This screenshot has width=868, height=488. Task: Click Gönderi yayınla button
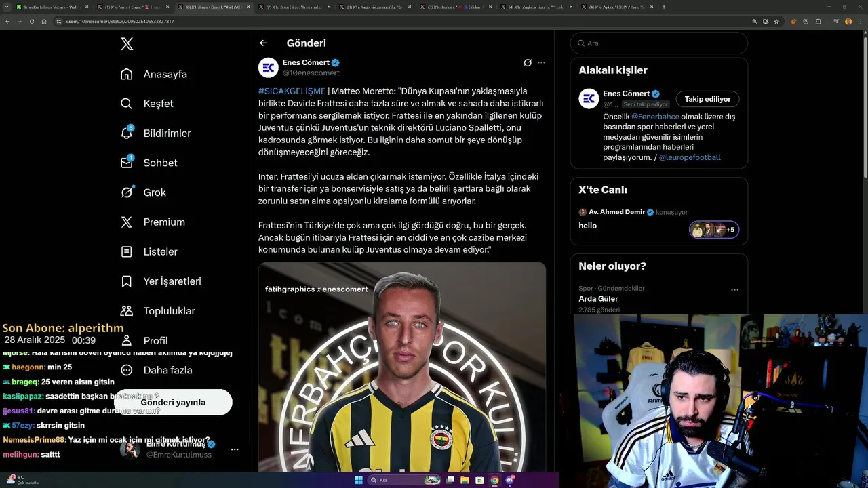click(x=173, y=402)
